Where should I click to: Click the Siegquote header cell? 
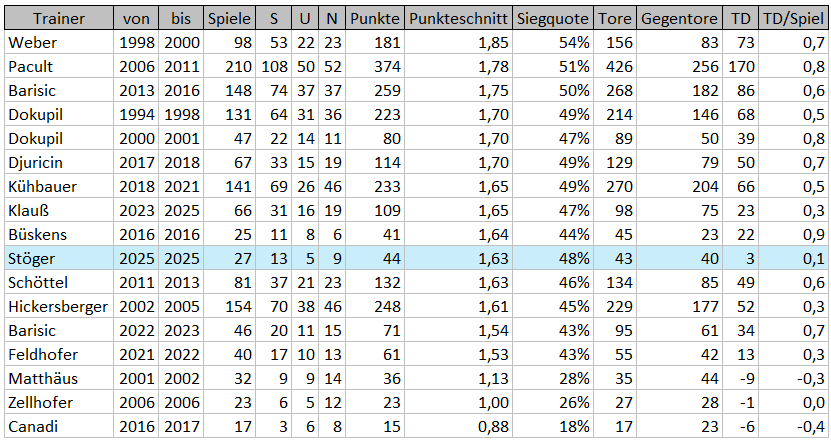pyautogui.click(x=555, y=19)
